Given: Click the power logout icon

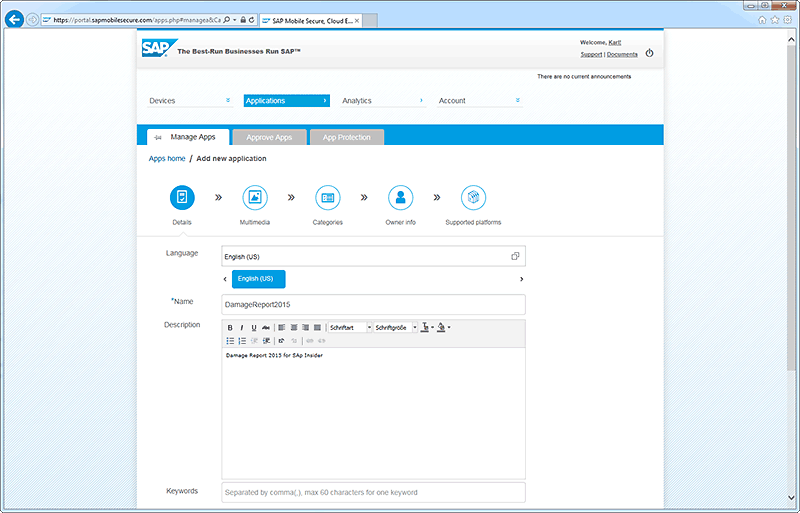Looking at the screenshot, I should pos(649,53).
